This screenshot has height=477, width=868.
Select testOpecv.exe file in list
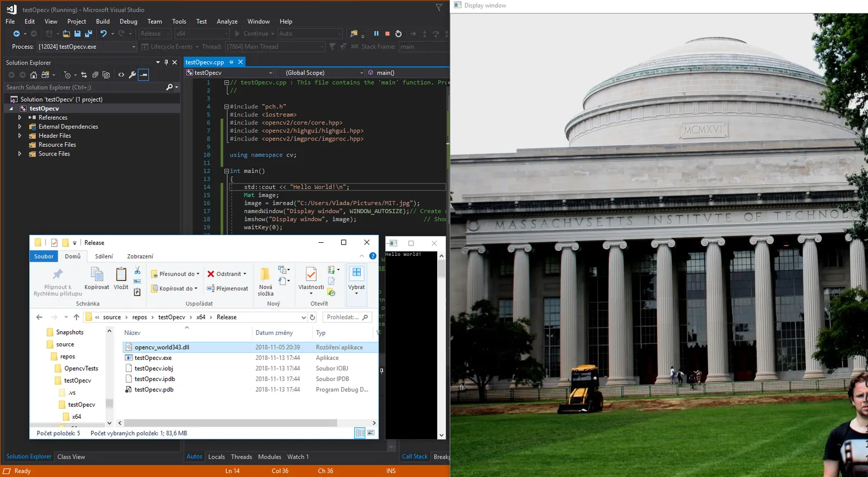(153, 358)
